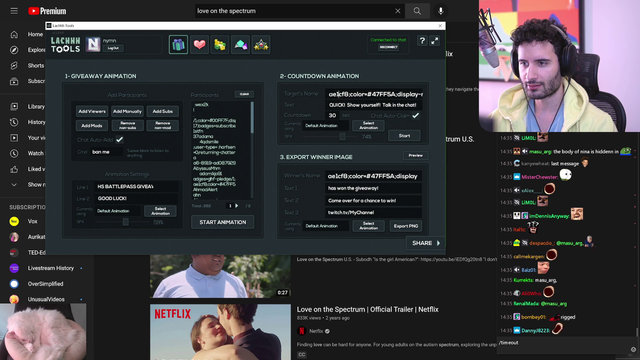Start the countdown animation
The width and height of the screenshot is (640, 360).
(404, 136)
